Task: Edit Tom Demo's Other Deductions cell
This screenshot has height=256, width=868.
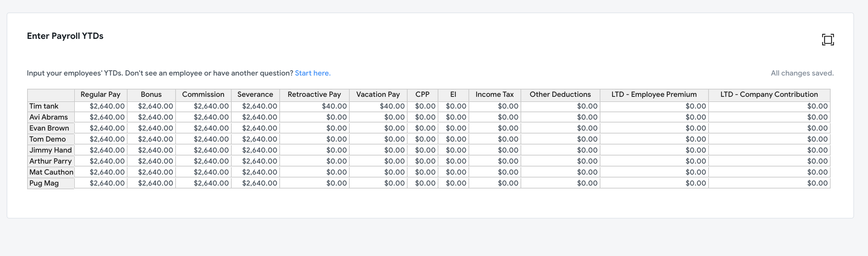Action: click(560, 139)
